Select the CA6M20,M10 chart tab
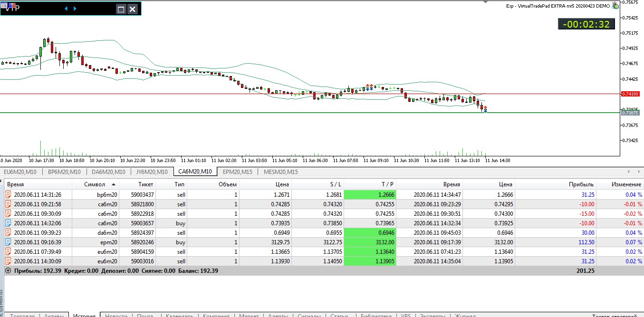This screenshot has height=317, width=644. 195,172
